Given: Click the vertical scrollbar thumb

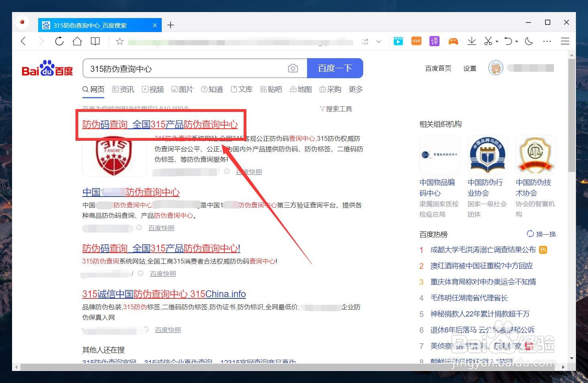Looking at the screenshot, I should [x=572, y=116].
